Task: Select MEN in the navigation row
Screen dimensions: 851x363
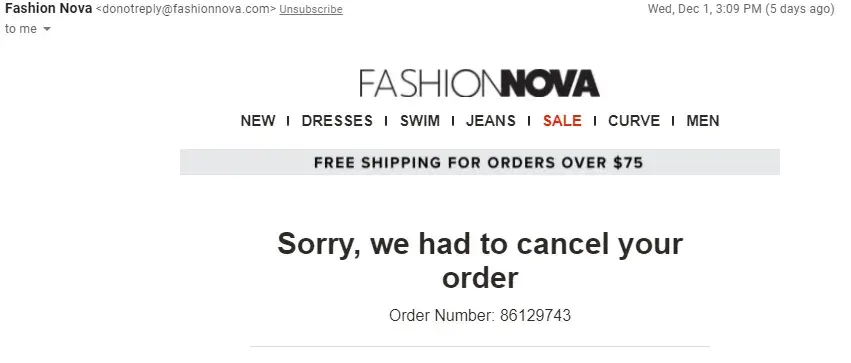Action: (703, 120)
